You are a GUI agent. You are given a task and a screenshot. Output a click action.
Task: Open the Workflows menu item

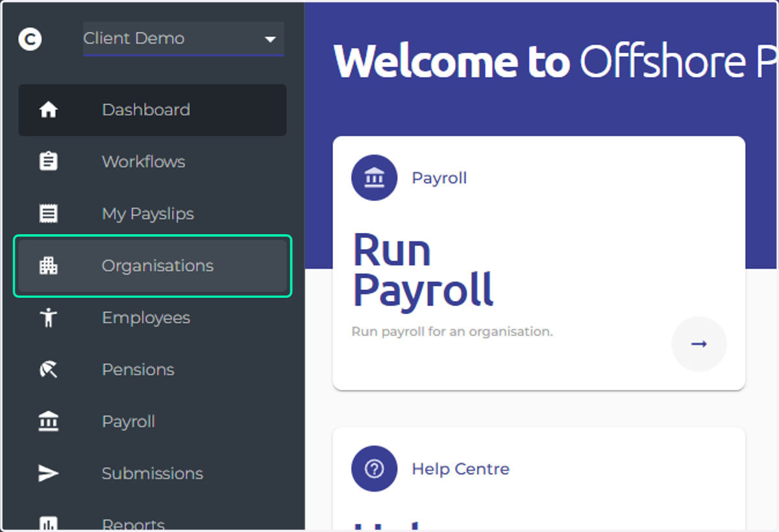coord(153,162)
